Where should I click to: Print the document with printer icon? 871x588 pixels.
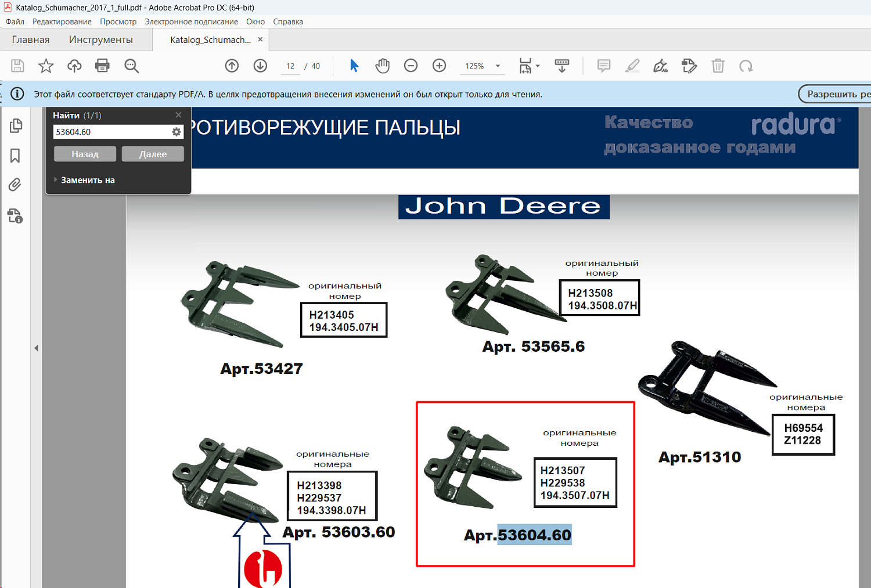pyautogui.click(x=102, y=66)
